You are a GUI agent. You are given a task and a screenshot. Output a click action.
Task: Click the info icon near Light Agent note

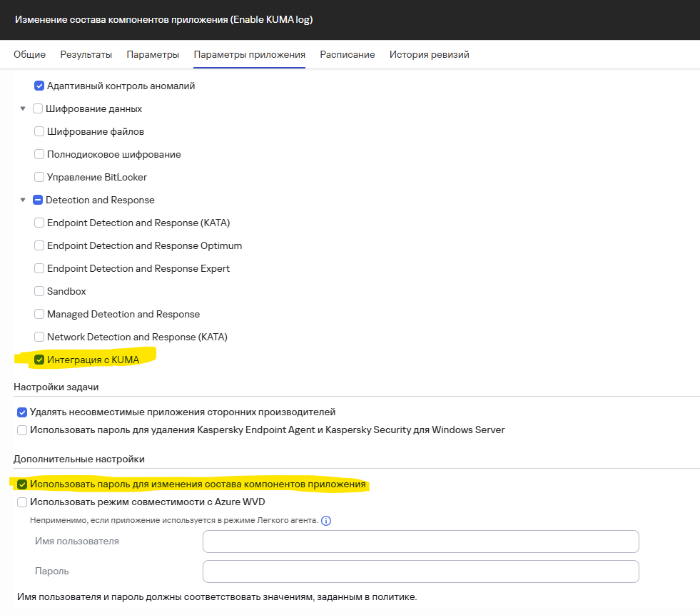click(326, 521)
